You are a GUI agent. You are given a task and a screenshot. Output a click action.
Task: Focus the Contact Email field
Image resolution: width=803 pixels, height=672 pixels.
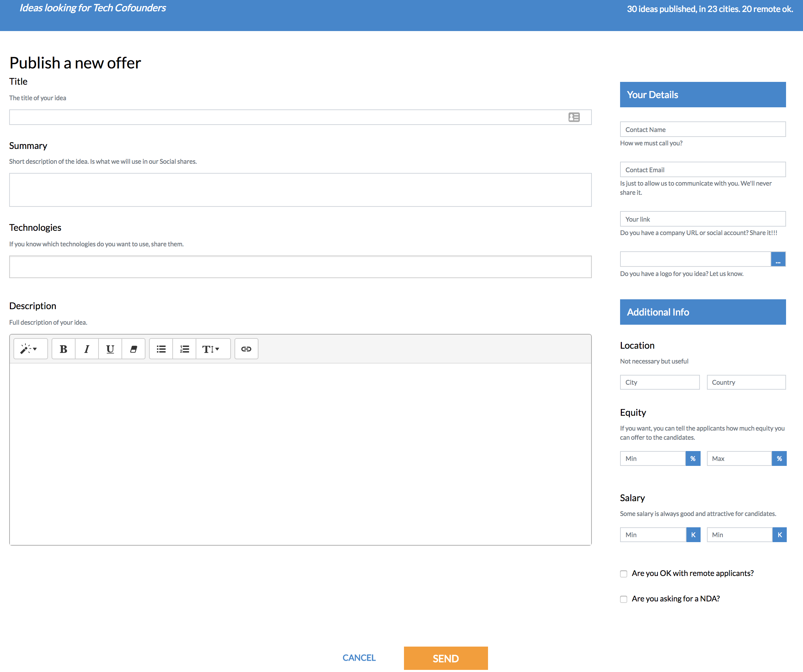click(x=702, y=170)
